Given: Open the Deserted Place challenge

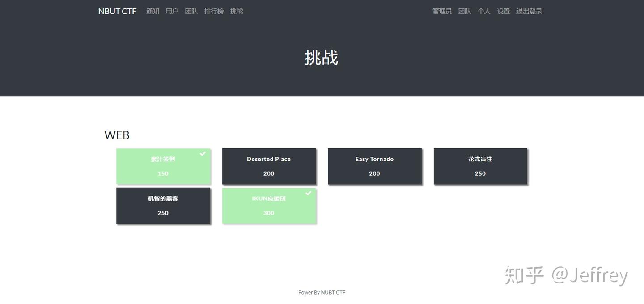Looking at the screenshot, I should coord(269,166).
